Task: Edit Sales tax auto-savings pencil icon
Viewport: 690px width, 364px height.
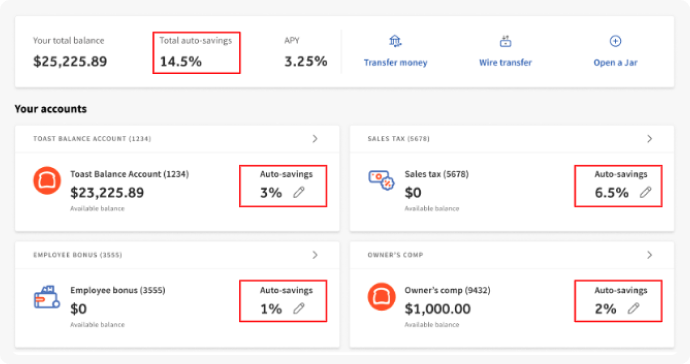Action: (645, 192)
